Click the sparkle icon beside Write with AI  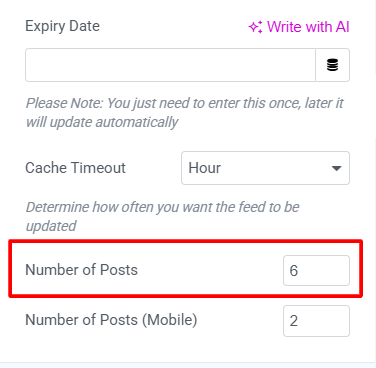pyautogui.click(x=256, y=27)
